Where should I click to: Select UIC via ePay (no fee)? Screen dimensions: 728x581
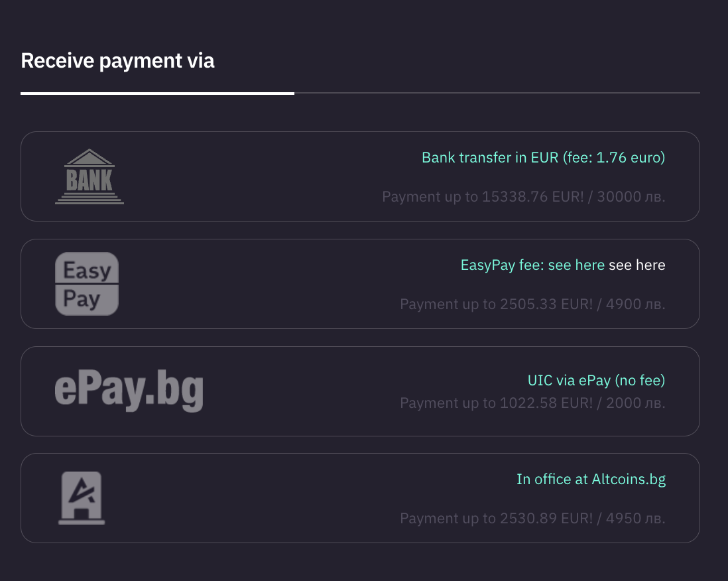[596, 381]
